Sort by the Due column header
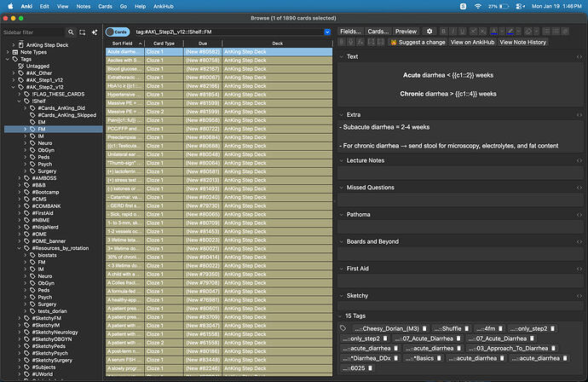The height and width of the screenshot is (382, 588). (x=203, y=43)
